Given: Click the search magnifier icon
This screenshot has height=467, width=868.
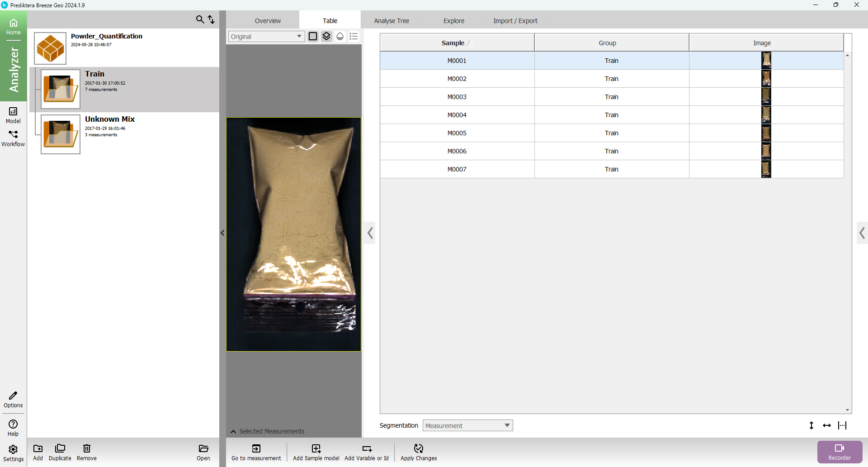Looking at the screenshot, I should point(199,19).
